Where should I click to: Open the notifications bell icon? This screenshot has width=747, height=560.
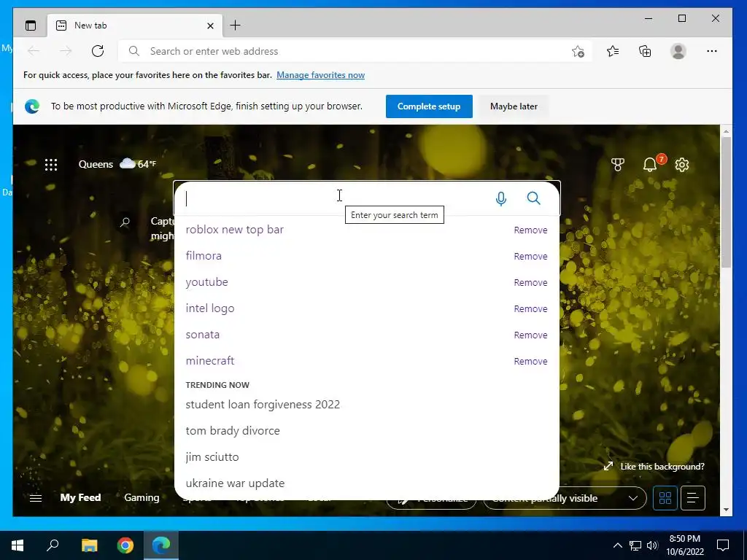(x=650, y=165)
